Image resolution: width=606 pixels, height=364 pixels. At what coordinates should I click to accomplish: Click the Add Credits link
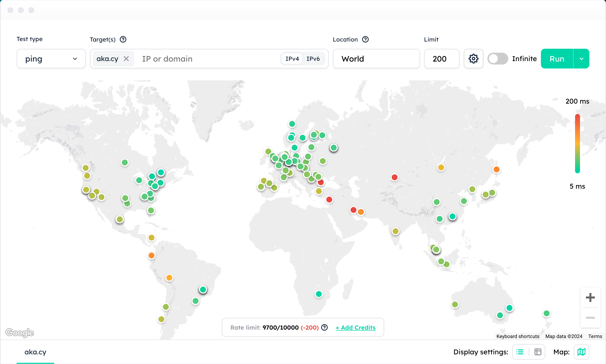coord(355,327)
